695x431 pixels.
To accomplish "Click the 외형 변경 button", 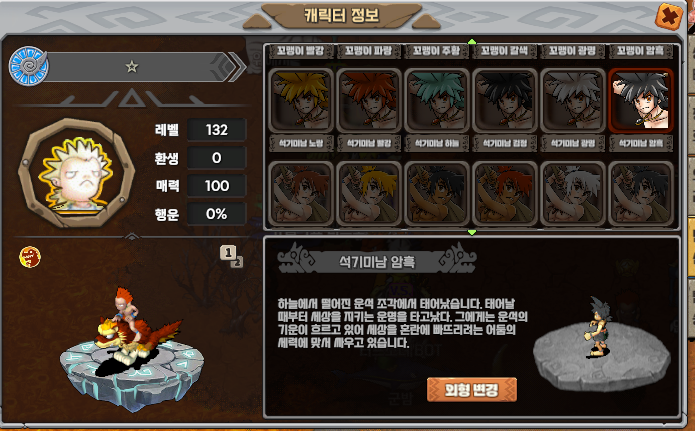I will tap(472, 390).
